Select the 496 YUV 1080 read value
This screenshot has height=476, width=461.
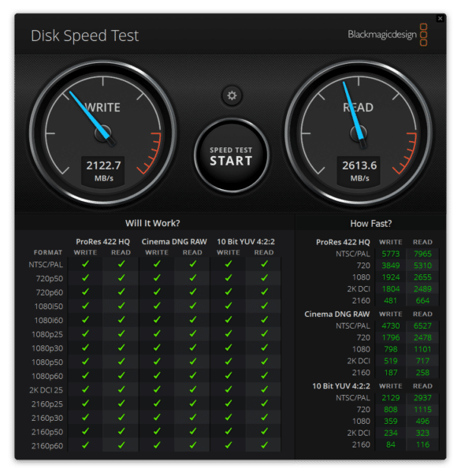point(422,422)
